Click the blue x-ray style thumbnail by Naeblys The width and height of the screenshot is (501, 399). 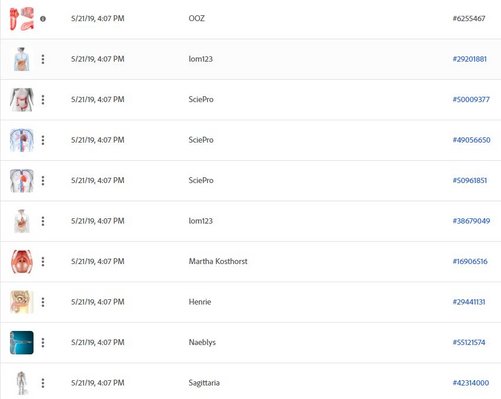pyautogui.click(x=22, y=343)
